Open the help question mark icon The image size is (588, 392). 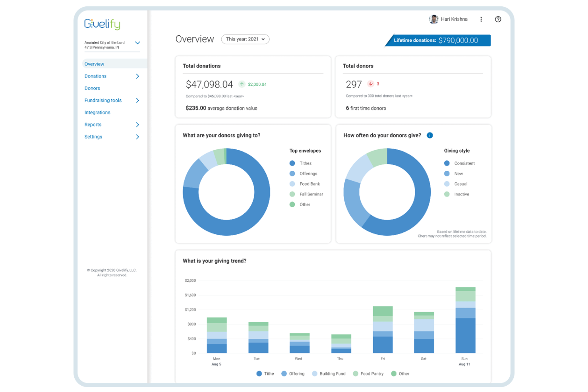click(x=498, y=19)
